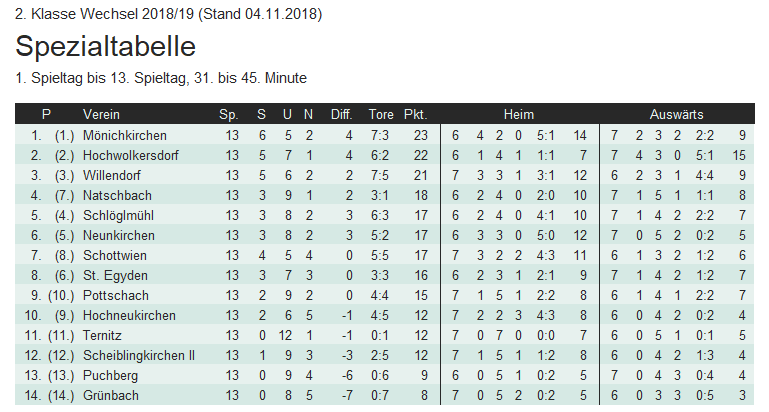
Task: Select Willendorf in the table
Action: 113,175
